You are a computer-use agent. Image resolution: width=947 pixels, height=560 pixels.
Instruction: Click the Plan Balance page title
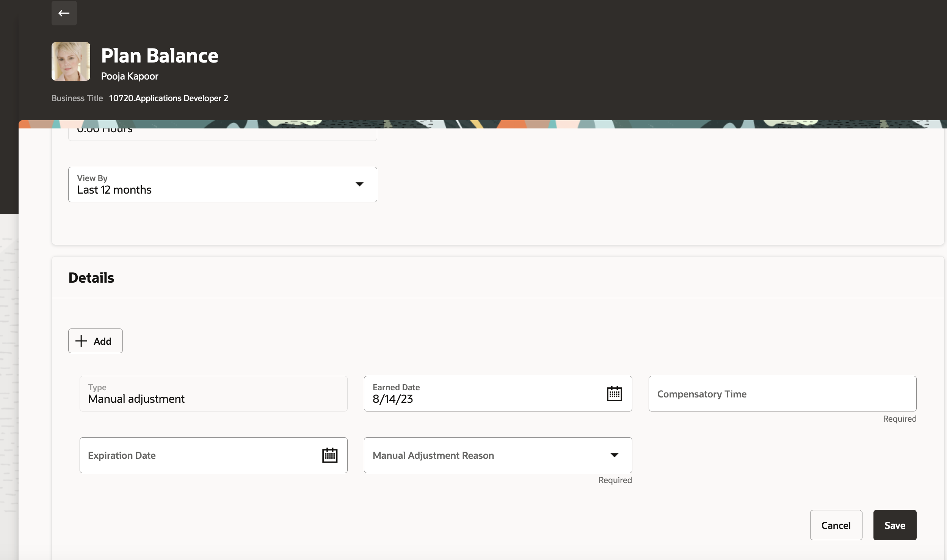(160, 56)
